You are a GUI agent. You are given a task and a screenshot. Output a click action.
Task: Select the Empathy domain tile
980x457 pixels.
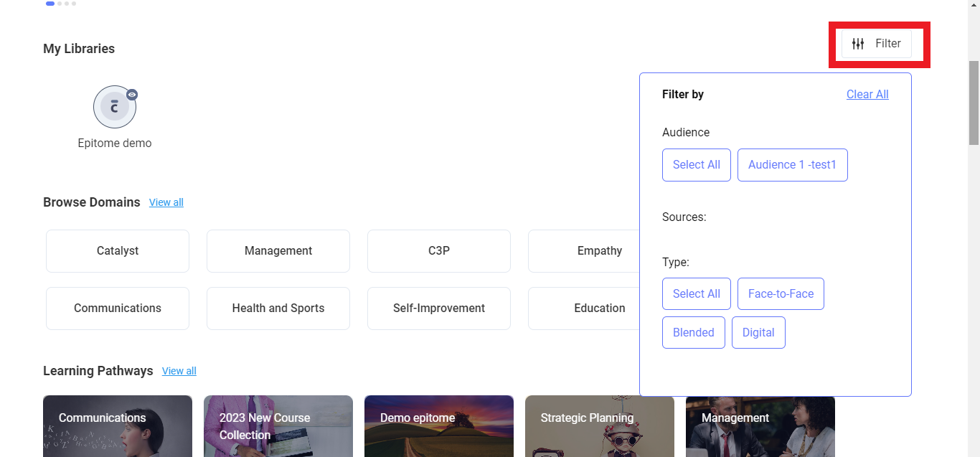[x=599, y=250]
